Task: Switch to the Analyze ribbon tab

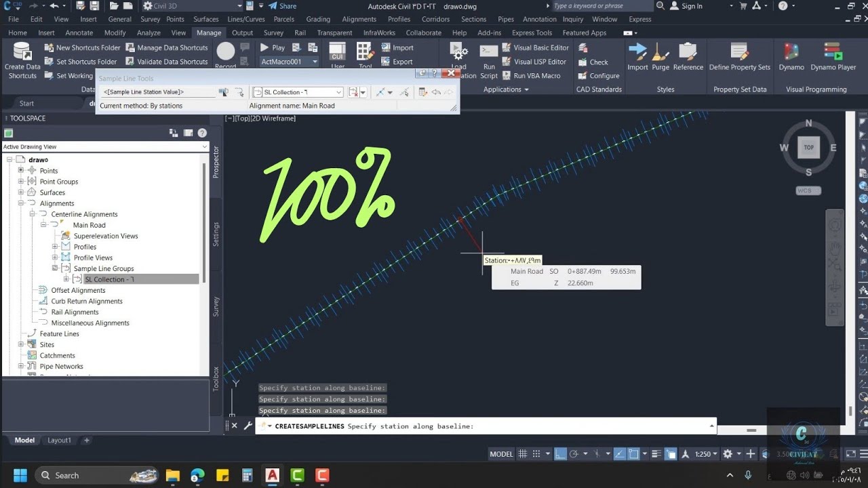Action: coord(149,33)
